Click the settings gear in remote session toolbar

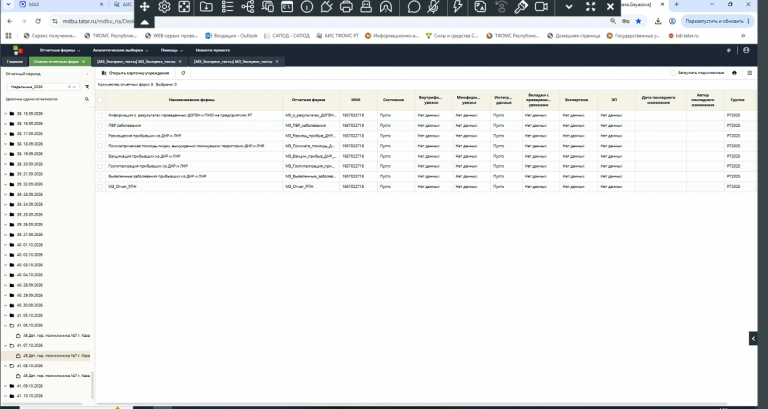click(164, 7)
